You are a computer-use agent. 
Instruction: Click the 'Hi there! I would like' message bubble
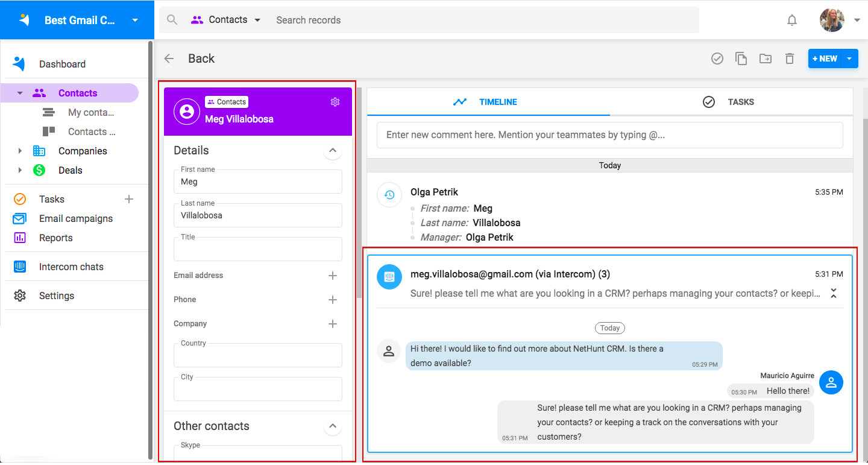[x=564, y=356]
